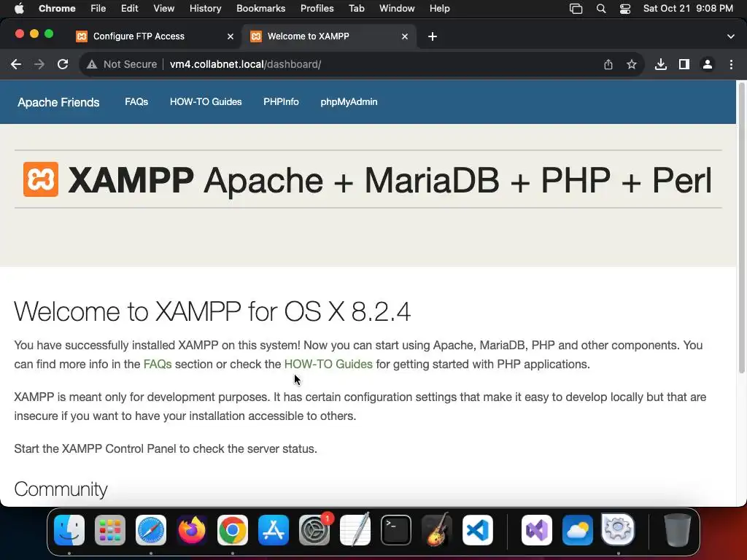Viewport: 747px width, 560px height.
Task: Launch Firefox from the Dock
Action: 192,530
